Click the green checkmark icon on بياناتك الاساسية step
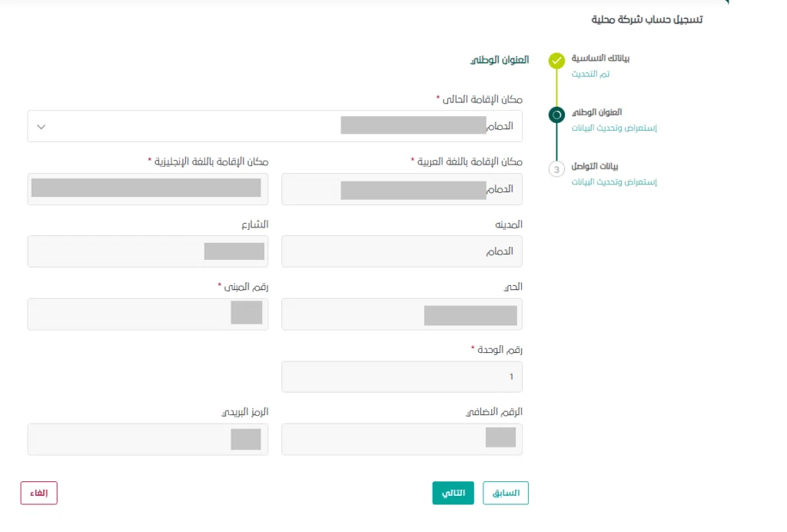 coord(556,60)
